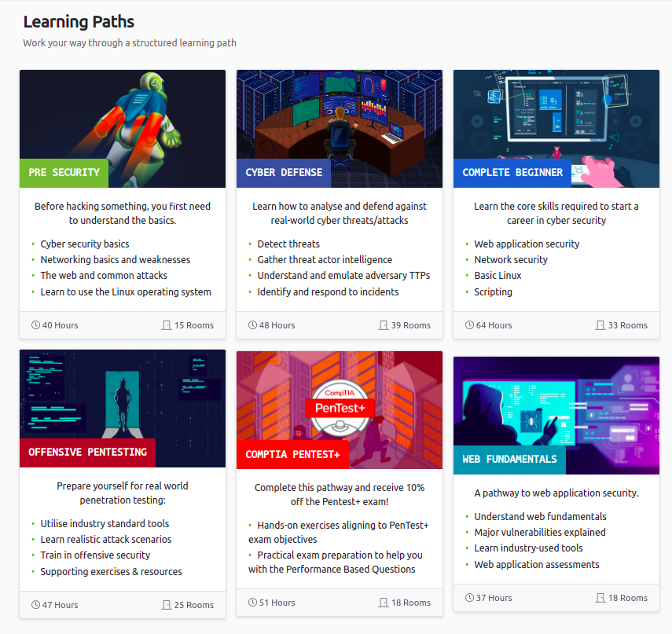Screen dimensions: 672x634
Task: Click 'Basic Linux' bullet
Action: point(498,276)
